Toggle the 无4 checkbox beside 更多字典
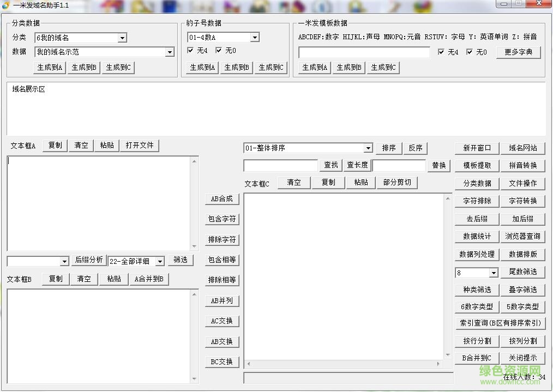Screen dimensions: 553x392 click(x=440, y=52)
